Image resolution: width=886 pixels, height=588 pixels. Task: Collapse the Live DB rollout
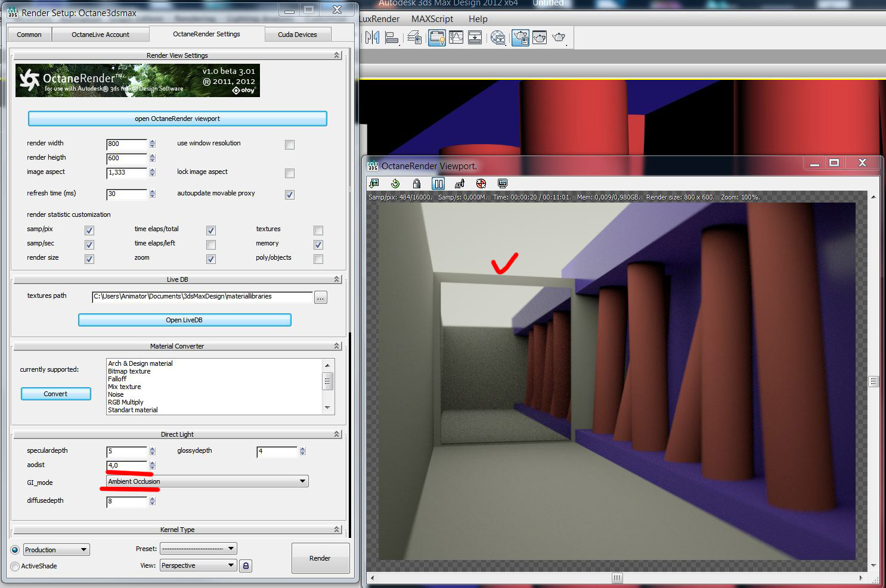[177, 279]
